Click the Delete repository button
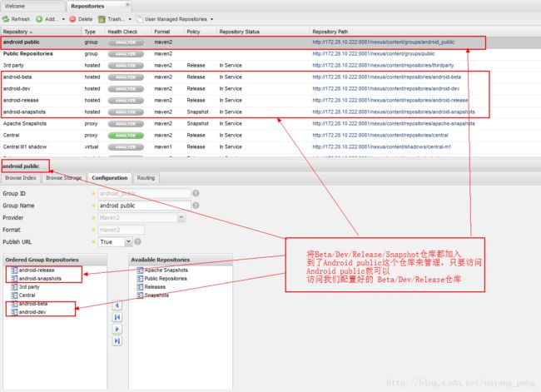This screenshot has width=541, height=392. point(81,19)
